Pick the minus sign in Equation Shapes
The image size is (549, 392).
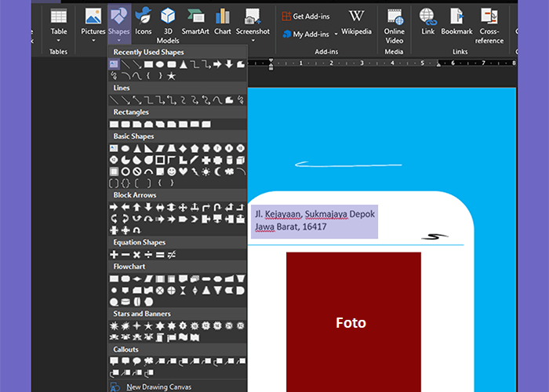125,255
